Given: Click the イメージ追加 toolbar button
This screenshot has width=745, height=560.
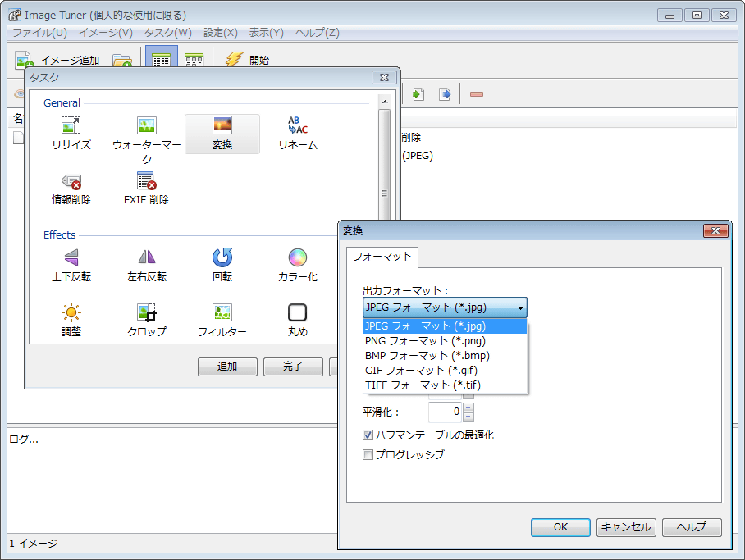Looking at the screenshot, I should [x=57, y=61].
